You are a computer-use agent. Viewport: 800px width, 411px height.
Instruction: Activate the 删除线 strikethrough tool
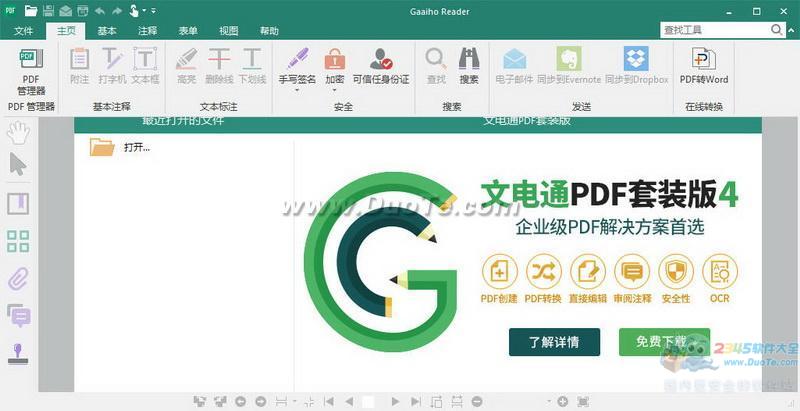tap(219, 66)
